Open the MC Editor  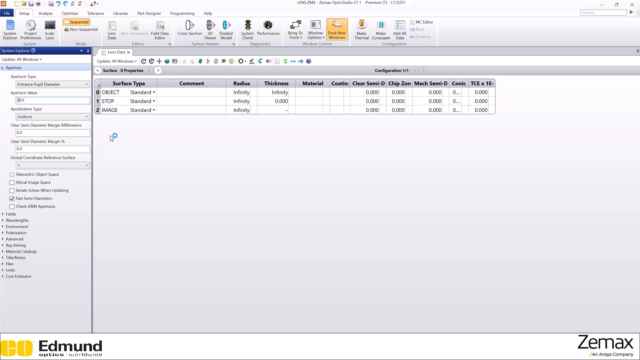[422, 22]
